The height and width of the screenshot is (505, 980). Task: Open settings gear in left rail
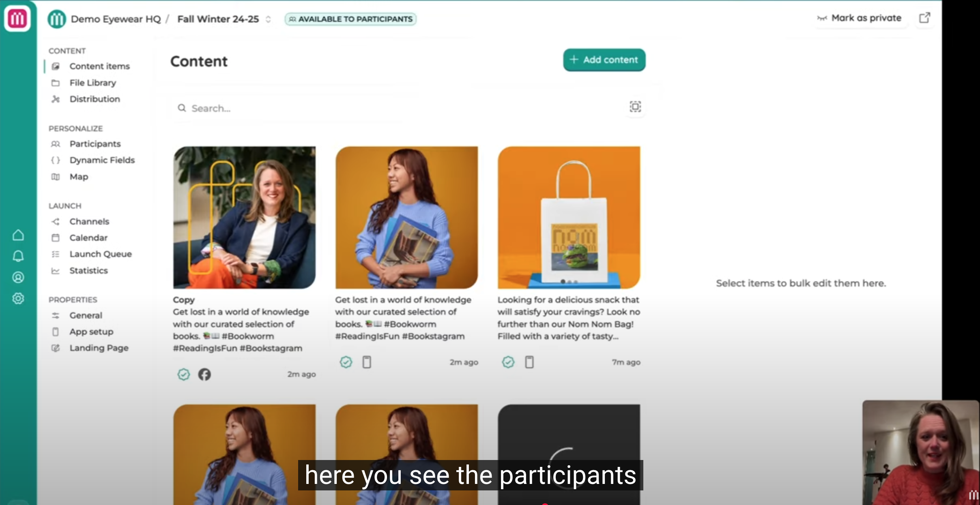coord(18,299)
